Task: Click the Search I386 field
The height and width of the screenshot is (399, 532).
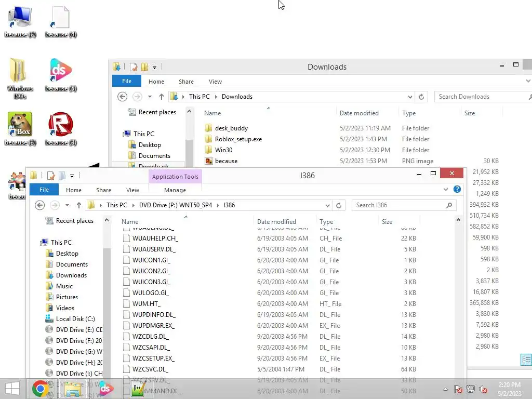Action: 404,205
